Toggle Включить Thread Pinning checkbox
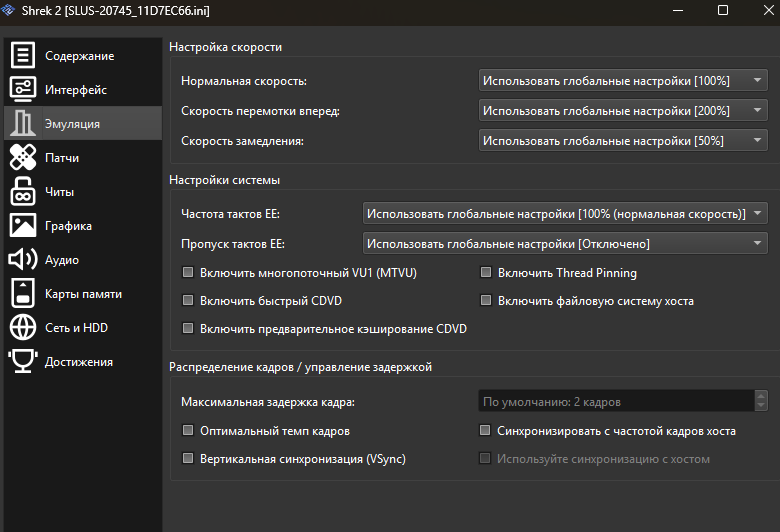Screen dimensions: 780x532 coord(486,272)
